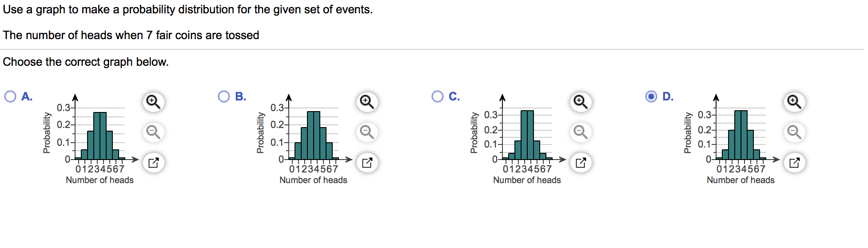The image size is (868, 248).
Task: Click the histogram thumbnail for option A
Action: (x=91, y=139)
